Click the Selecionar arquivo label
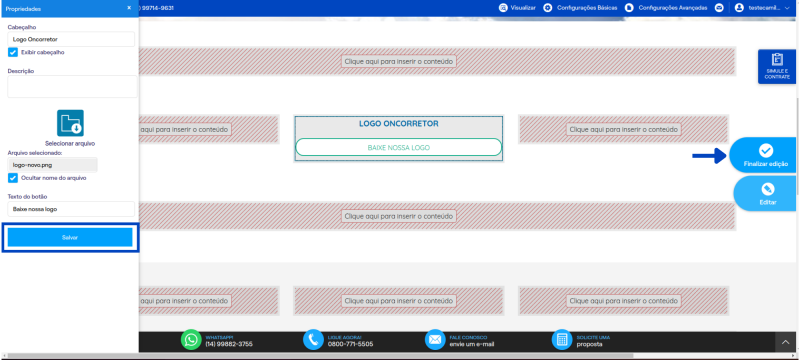 pyautogui.click(x=70, y=144)
